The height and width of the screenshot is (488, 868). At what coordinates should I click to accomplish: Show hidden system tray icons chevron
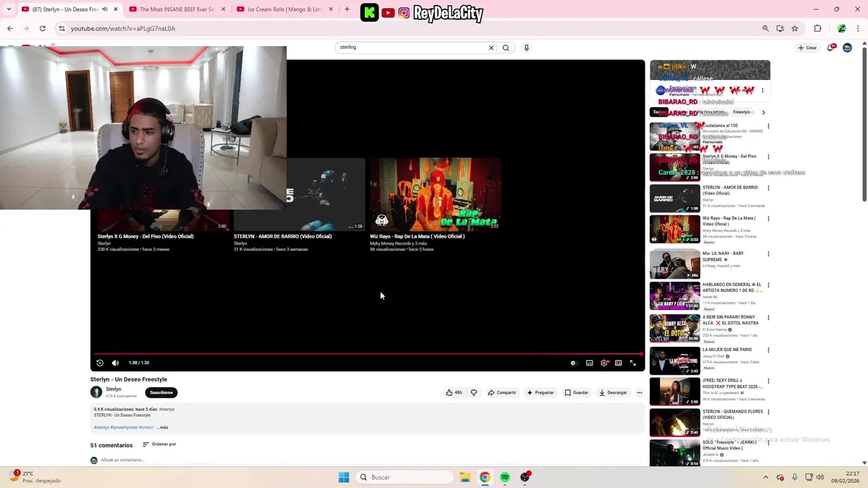pos(766,477)
